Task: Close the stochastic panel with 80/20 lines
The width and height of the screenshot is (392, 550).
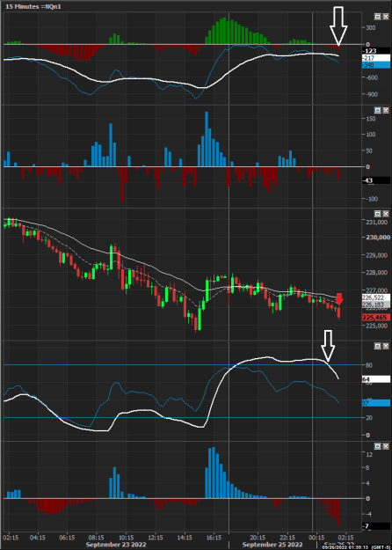Action: [386, 346]
